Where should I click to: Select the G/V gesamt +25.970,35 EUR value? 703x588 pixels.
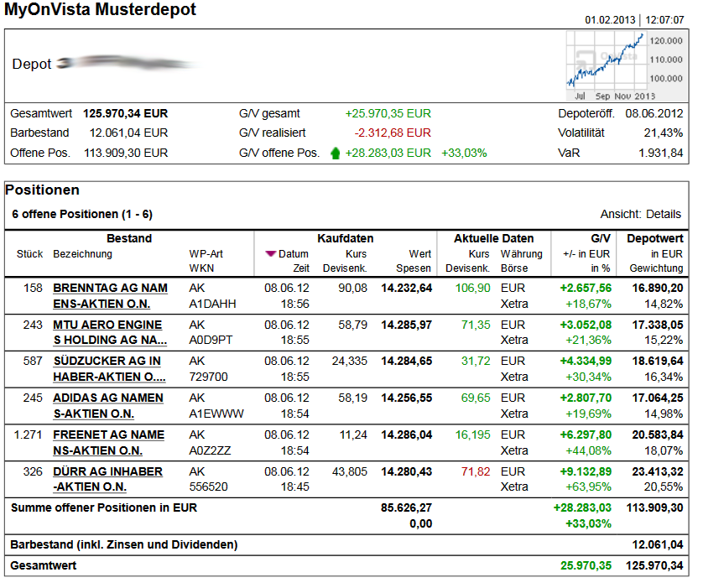[x=388, y=114]
